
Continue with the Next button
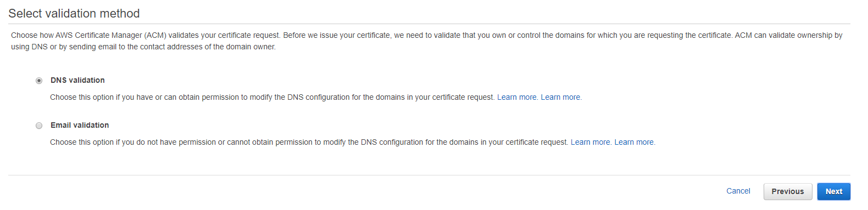point(834,191)
